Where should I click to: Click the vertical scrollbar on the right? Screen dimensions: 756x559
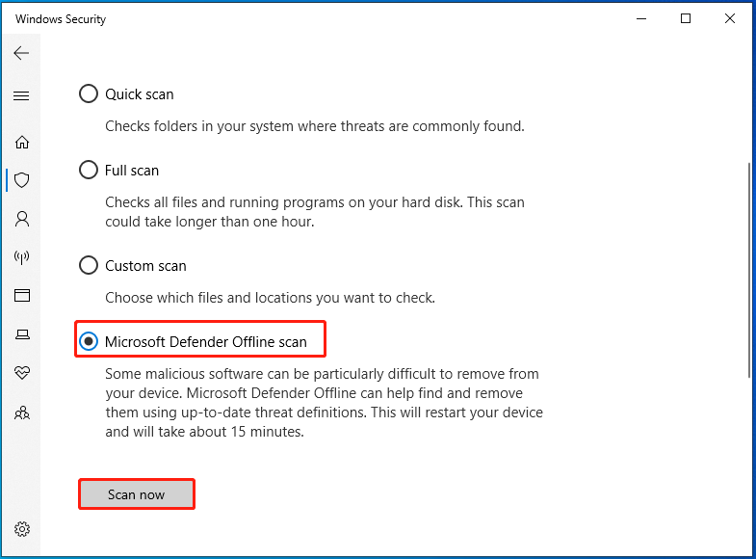pyautogui.click(x=748, y=270)
